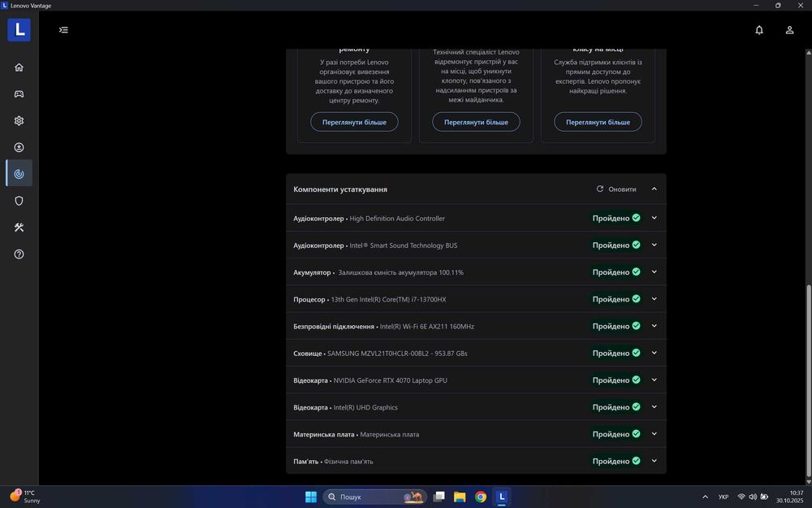
Task: Expand the Пам'ять row
Action: click(654, 460)
